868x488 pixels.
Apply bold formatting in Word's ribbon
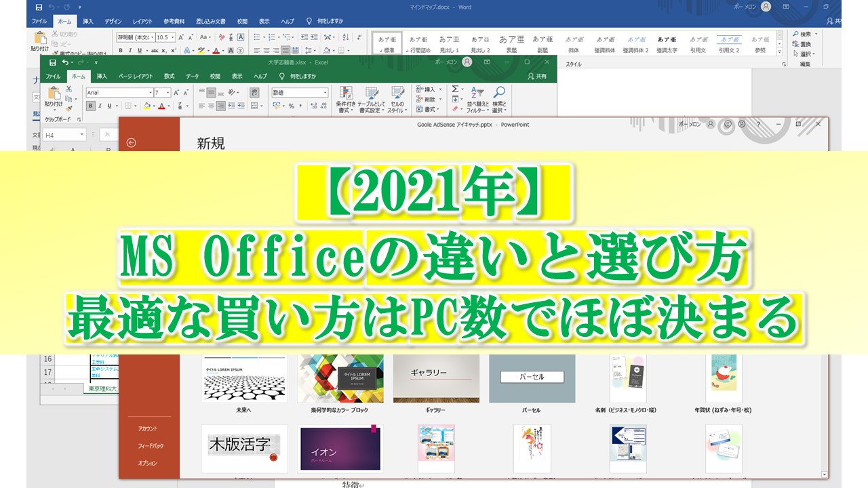pos(121,50)
